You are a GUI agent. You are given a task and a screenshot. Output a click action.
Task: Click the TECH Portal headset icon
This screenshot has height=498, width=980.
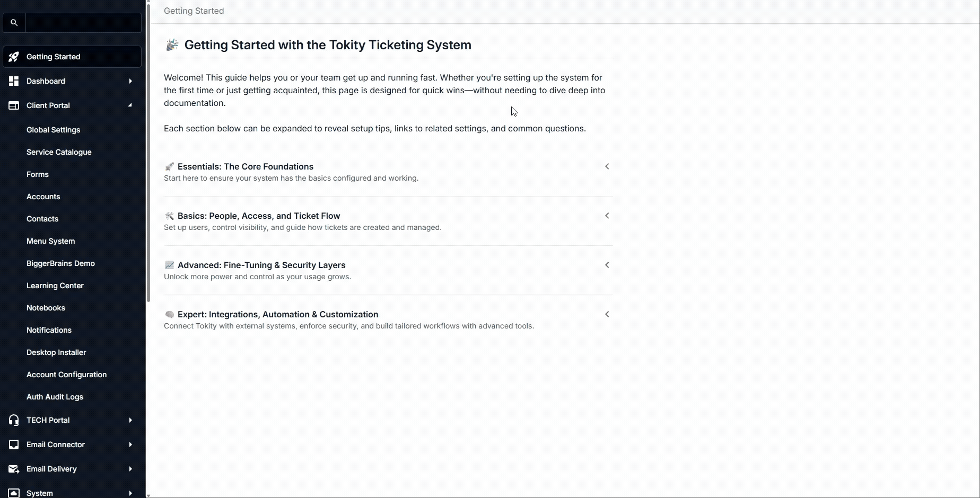[14, 420]
